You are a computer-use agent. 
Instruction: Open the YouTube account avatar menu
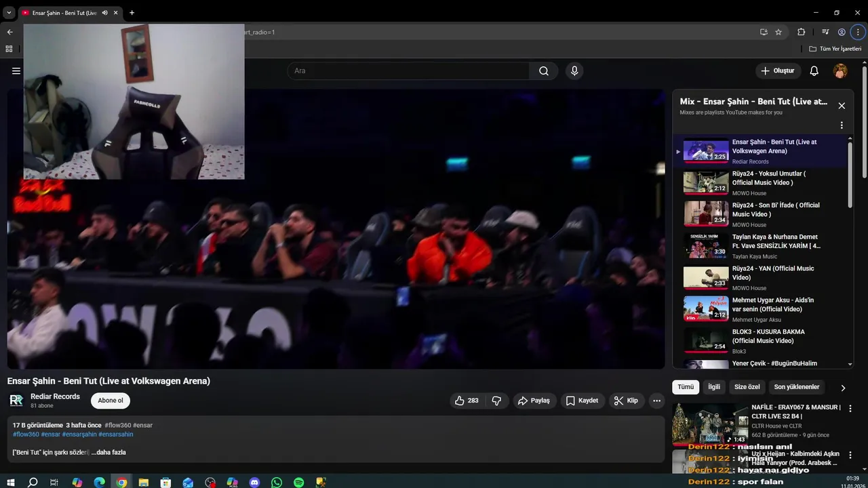point(840,70)
